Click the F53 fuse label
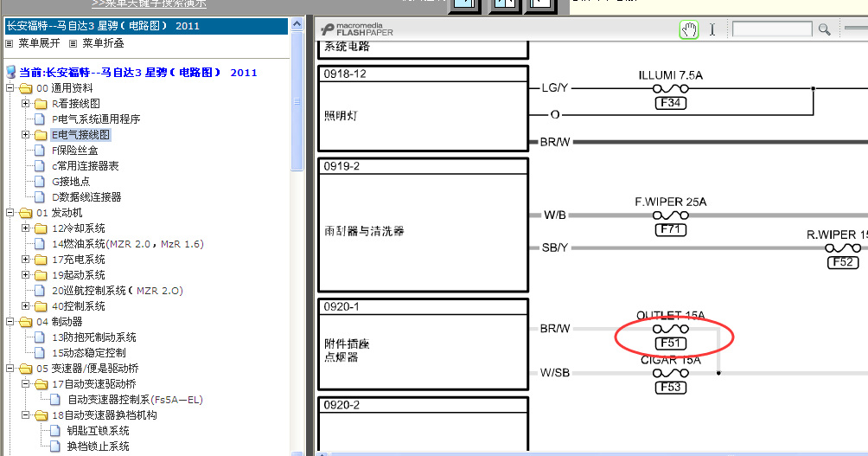The height and width of the screenshot is (456, 868). (x=670, y=388)
